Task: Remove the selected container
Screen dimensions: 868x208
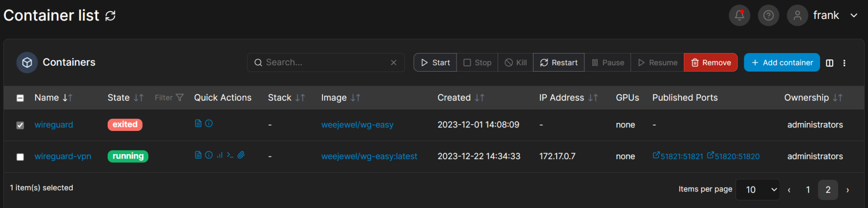Action: coord(711,63)
